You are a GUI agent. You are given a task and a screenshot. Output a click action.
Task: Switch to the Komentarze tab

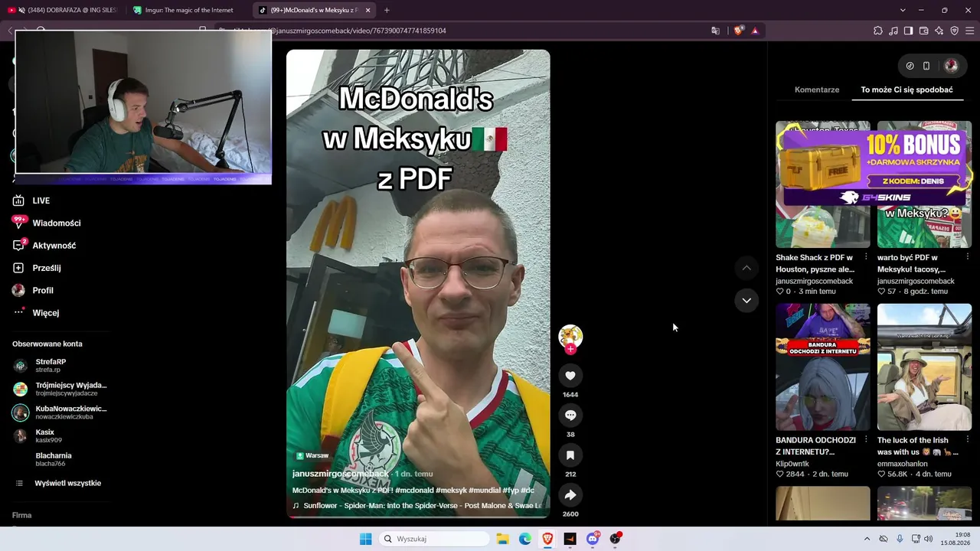point(817,90)
